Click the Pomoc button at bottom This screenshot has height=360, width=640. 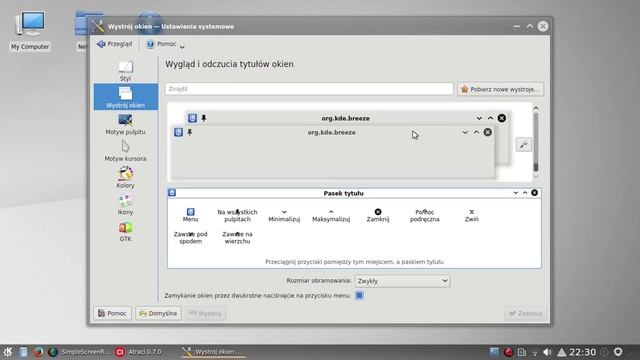click(x=112, y=313)
